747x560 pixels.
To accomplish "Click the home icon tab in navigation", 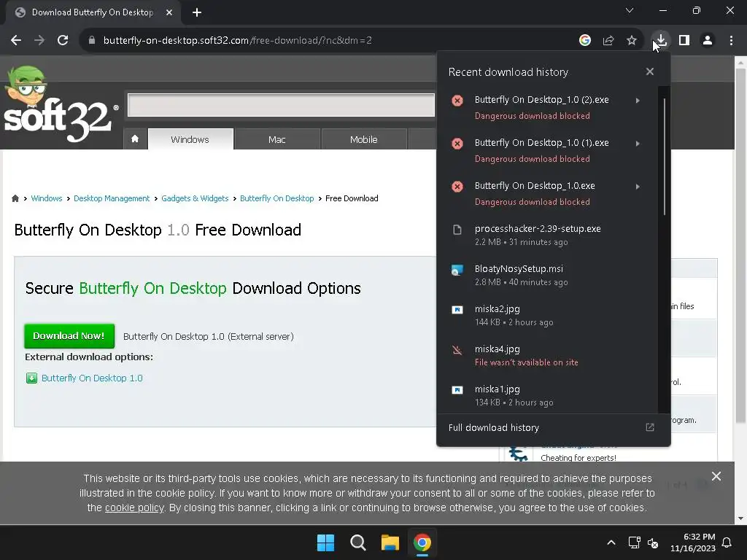I will 135,139.
